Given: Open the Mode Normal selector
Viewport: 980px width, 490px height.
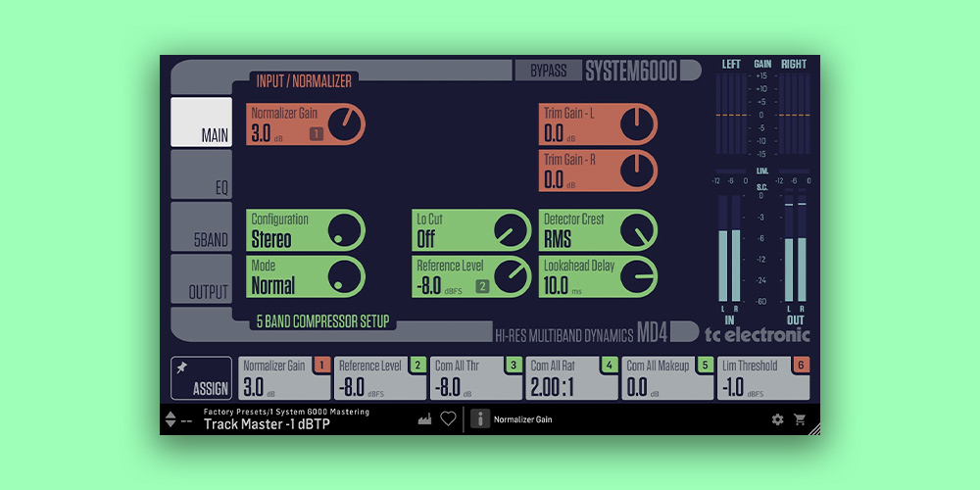Looking at the screenshot, I should 345,276.
